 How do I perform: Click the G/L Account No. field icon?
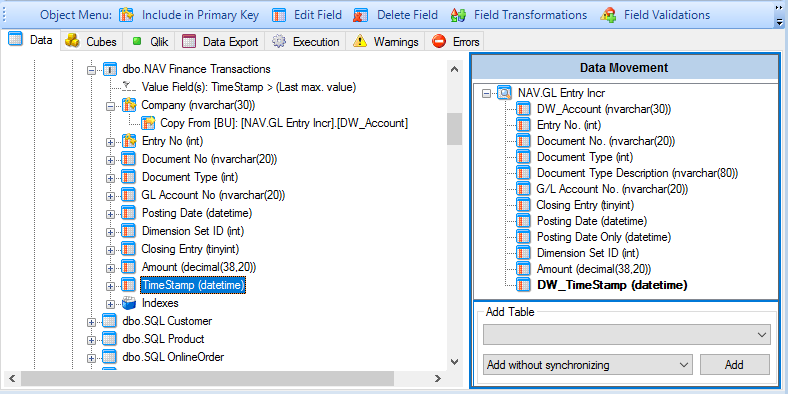[x=524, y=189]
